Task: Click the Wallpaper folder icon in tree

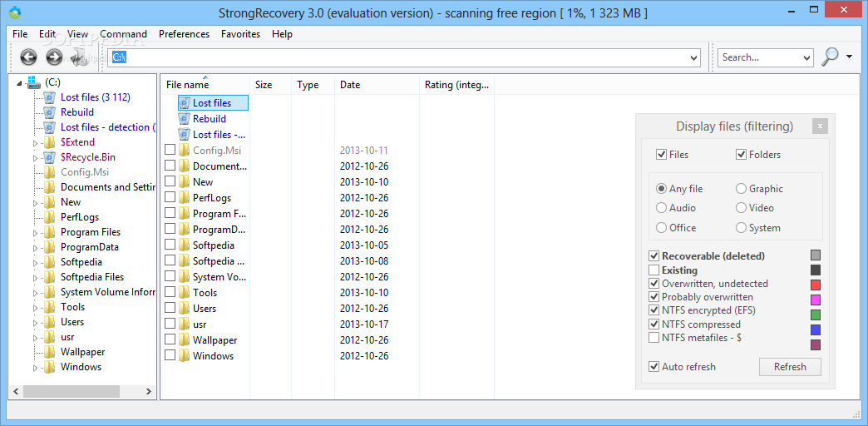Action: pyautogui.click(x=50, y=352)
